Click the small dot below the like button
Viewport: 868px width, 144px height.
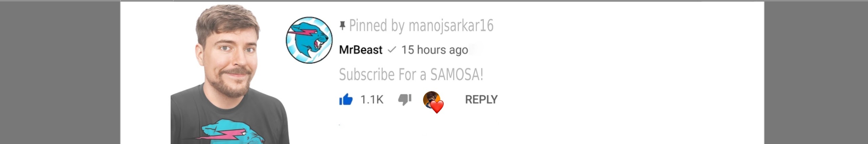[340, 125]
